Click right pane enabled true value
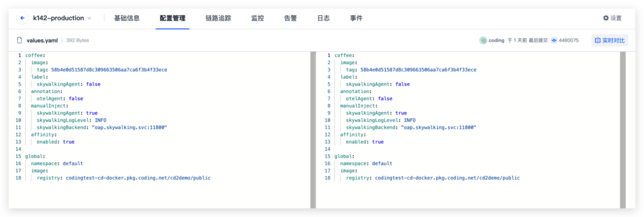Screen dimensions: 644x217 (378, 142)
